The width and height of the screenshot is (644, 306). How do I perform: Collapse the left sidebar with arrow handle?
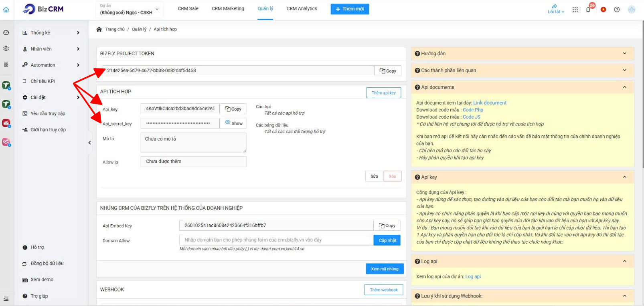click(89, 143)
